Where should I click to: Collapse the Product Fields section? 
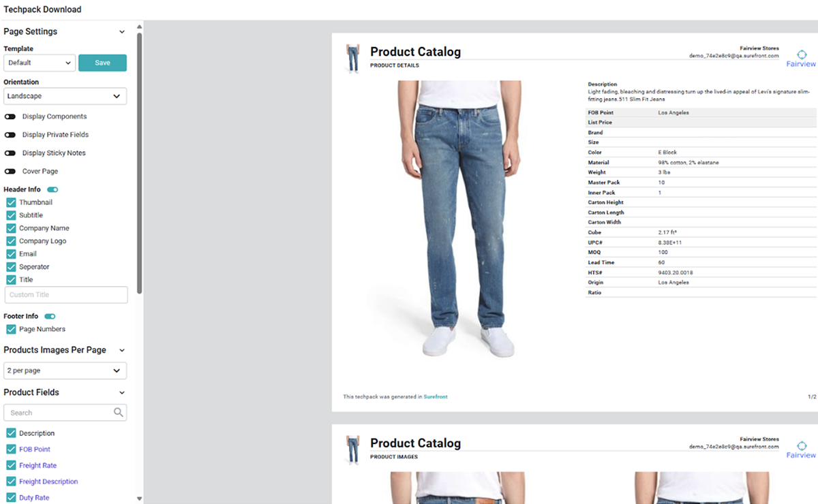pyautogui.click(x=122, y=392)
